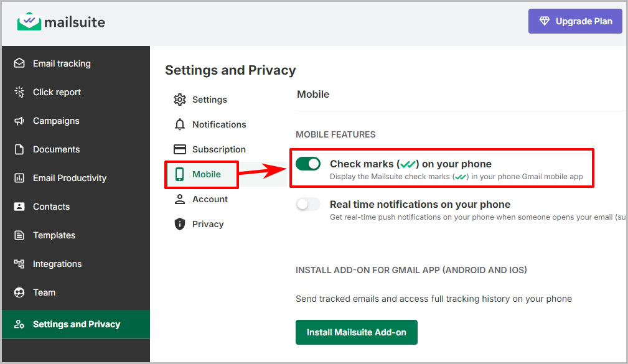Click 'Send tracked emails and access' text
Screen dimensions: 628x364
[434, 299]
